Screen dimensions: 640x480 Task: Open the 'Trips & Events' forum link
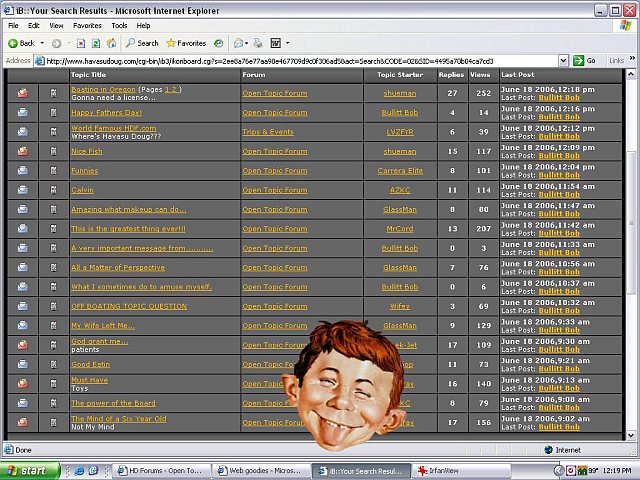pos(267,132)
